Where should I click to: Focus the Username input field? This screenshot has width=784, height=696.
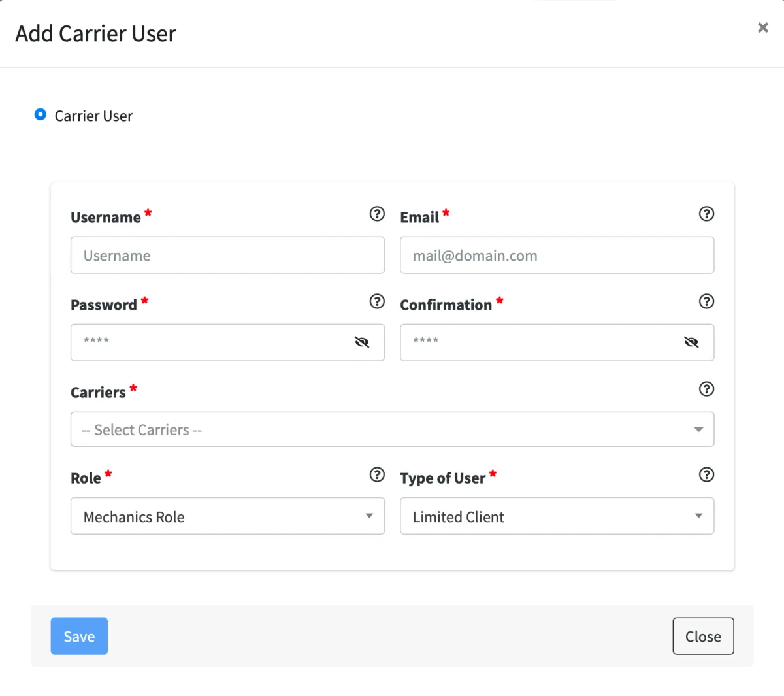pyautogui.click(x=227, y=255)
